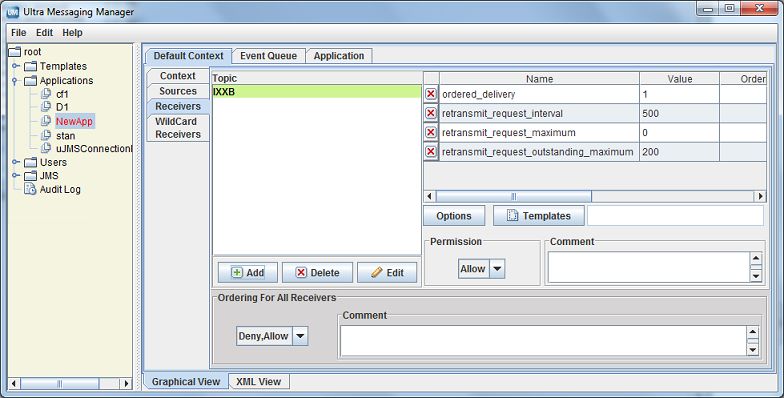Click the Order column header
Image resolution: width=784 pixels, height=398 pixels.
743,78
